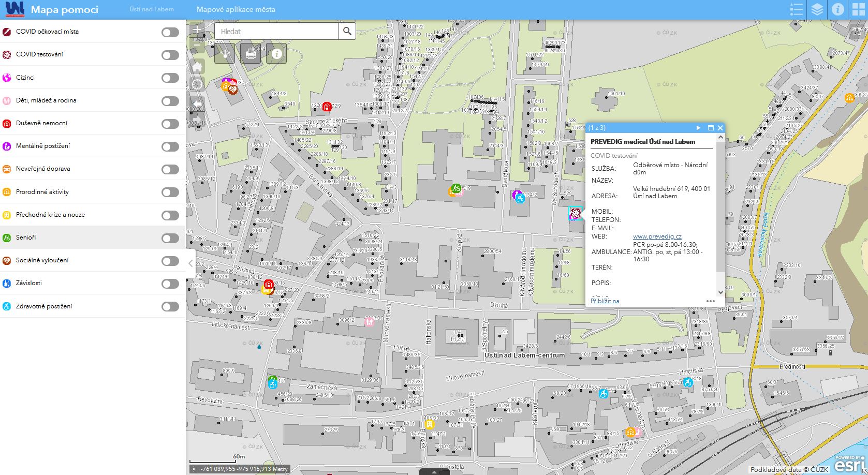Open popup more-options ellipsis menu
Screen dimensions: 868x475
point(710,301)
